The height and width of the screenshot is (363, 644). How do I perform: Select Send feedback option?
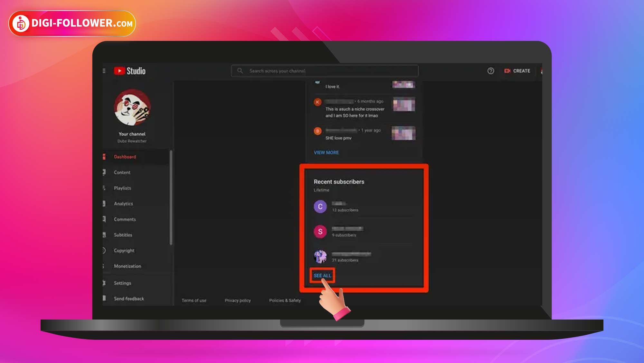tap(128, 298)
